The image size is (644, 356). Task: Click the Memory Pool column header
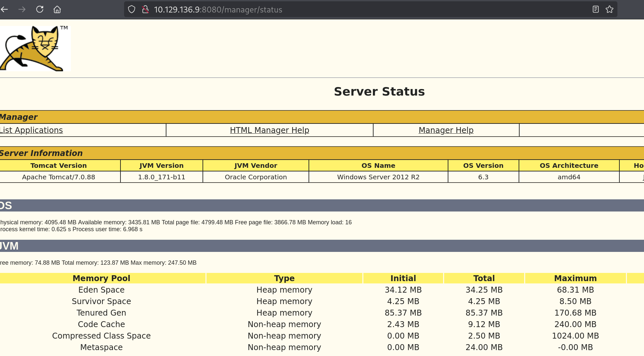tap(101, 278)
